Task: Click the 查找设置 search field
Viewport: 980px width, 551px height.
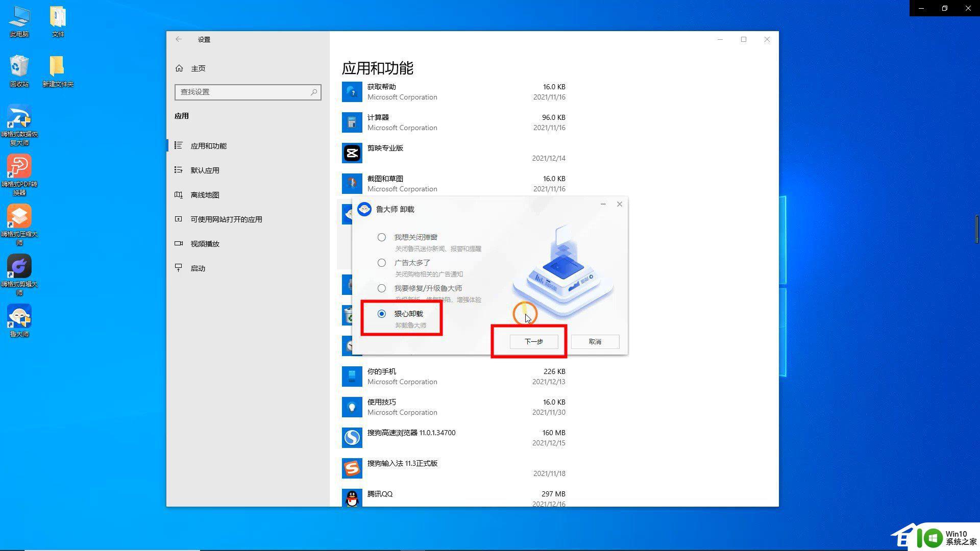Action: [248, 92]
